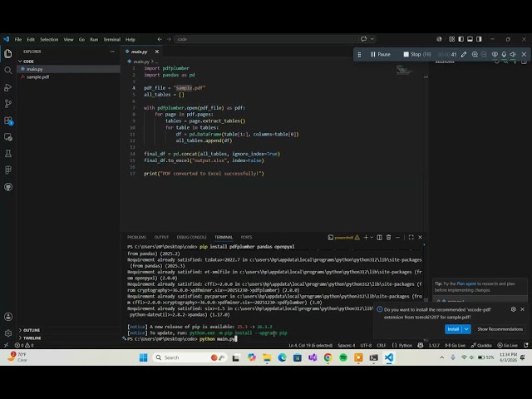The width and height of the screenshot is (532, 399).
Task: Click Quokka in status bar
Action: [x=481, y=346]
